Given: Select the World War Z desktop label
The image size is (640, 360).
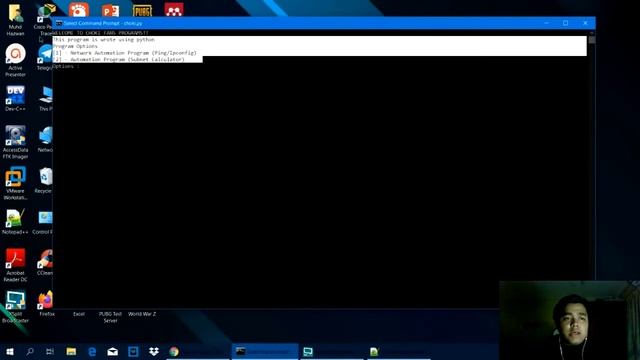Looking at the screenshot, I should click(142, 314).
